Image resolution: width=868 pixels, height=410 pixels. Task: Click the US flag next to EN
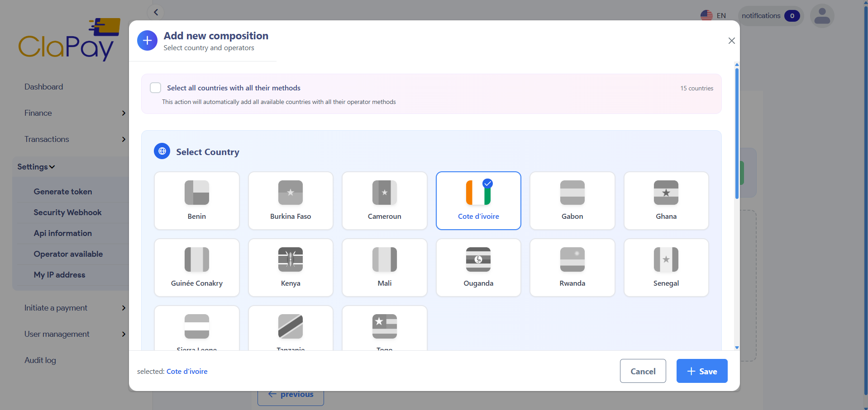click(706, 15)
